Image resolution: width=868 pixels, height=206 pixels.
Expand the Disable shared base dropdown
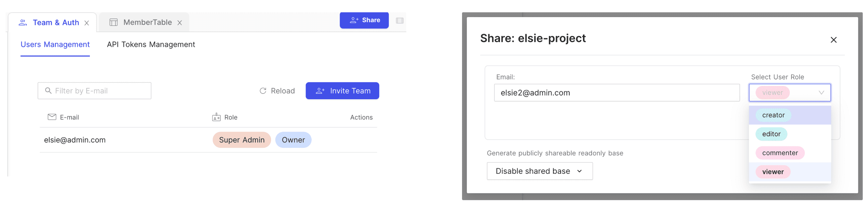click(x=539, y=171)
